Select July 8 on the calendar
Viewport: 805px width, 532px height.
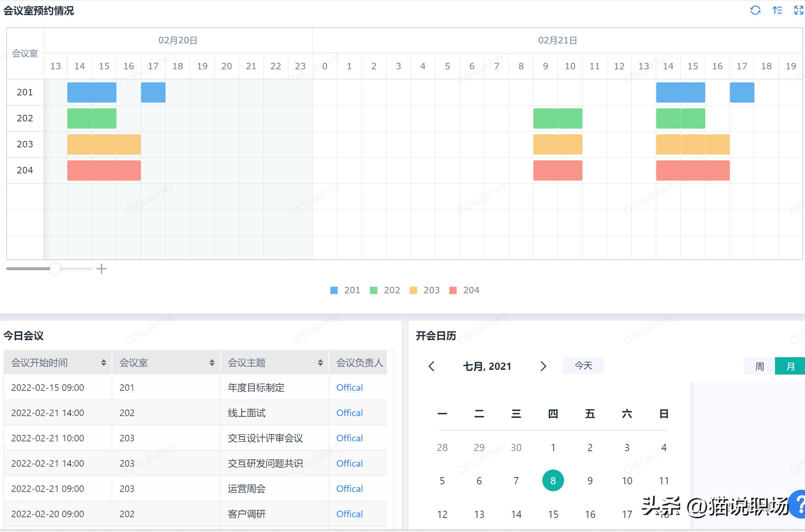[552, 480]
